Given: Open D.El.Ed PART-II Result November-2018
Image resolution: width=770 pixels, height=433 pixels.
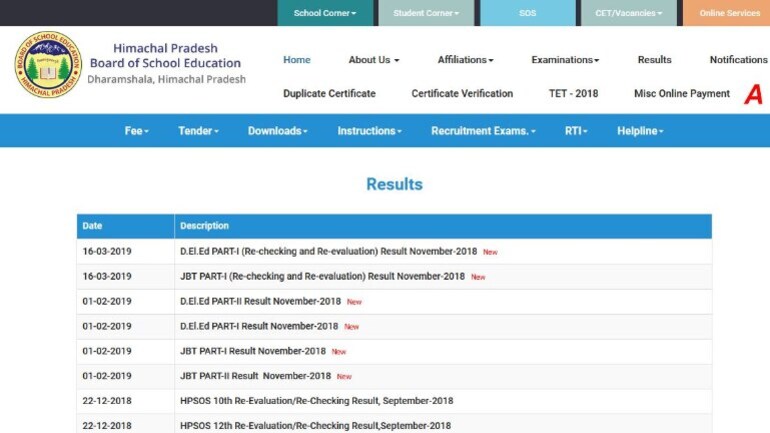Looking at the screenshot, I should [260, 301].
